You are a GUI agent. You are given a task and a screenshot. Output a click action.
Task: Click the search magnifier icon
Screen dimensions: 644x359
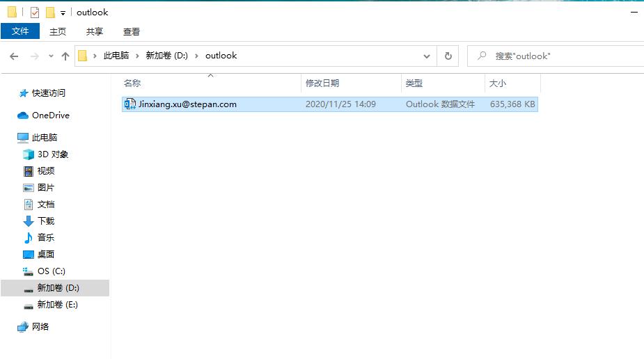(x=482, y=56)
